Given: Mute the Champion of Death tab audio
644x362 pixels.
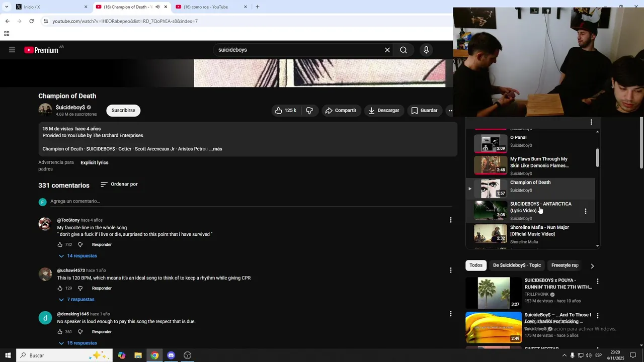Looking at the screenshot, I should (x=157, y=7).
